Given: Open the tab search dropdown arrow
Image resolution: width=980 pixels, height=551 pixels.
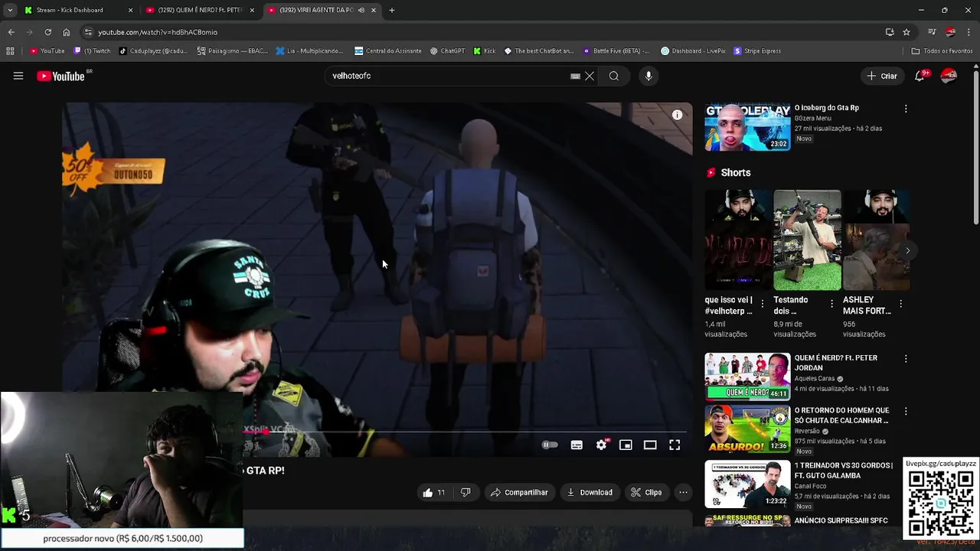Looking at the screenshot, I should [10, 10].
